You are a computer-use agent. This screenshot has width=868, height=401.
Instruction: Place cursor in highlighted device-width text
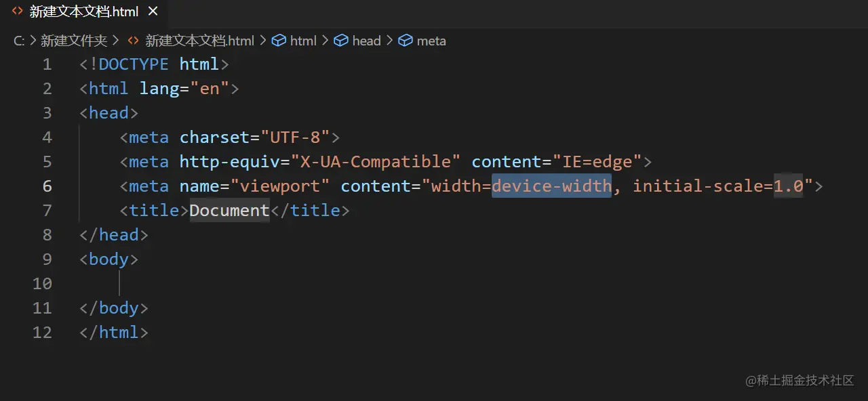point(551,186)
